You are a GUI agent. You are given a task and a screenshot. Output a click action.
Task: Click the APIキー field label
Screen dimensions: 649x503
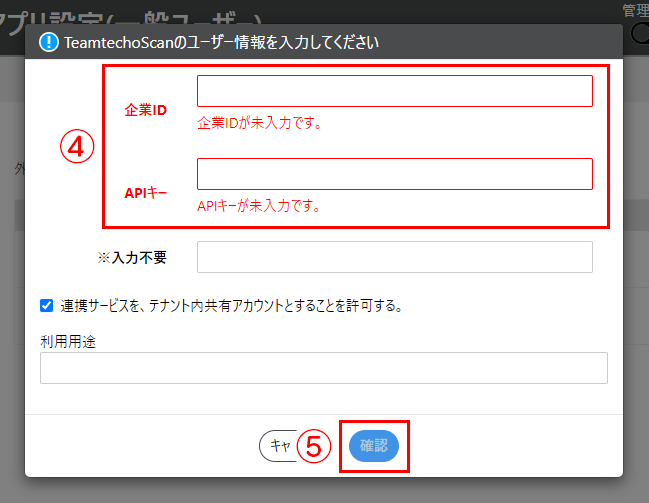point(146,193)
